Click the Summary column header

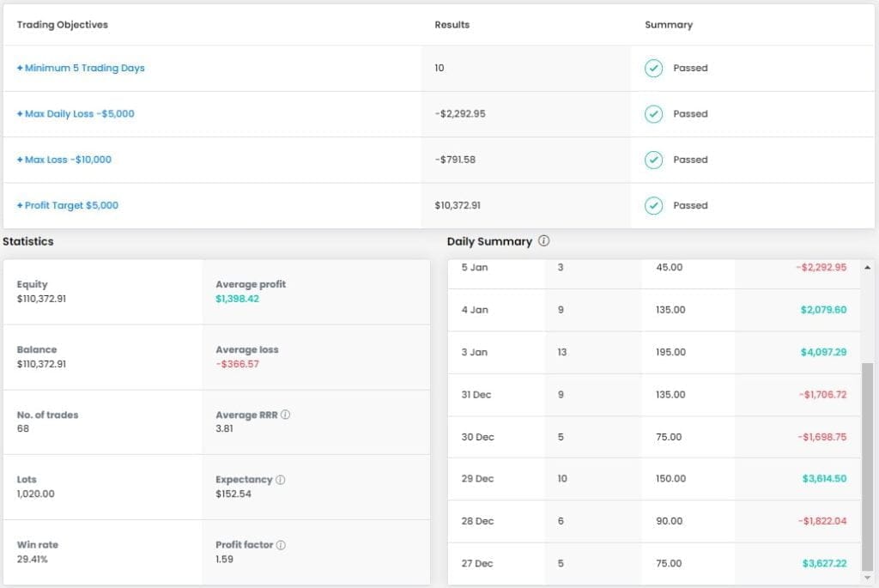point(669,25)
